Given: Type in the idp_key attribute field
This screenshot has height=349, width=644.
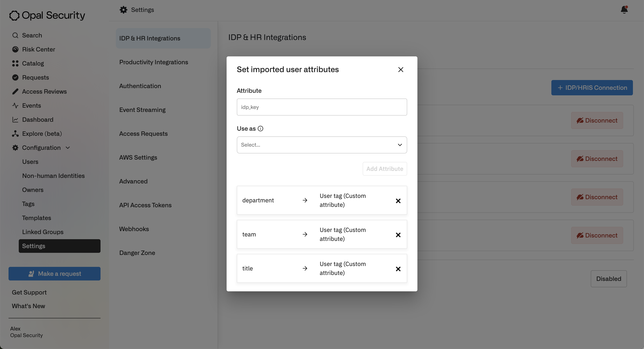Looking at the screenshot, I should [x=322, y=107].
